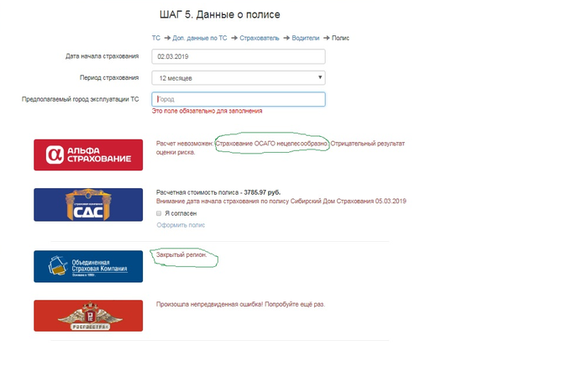
Task: Focus the insurance start date field
Action: click(239, 57)
